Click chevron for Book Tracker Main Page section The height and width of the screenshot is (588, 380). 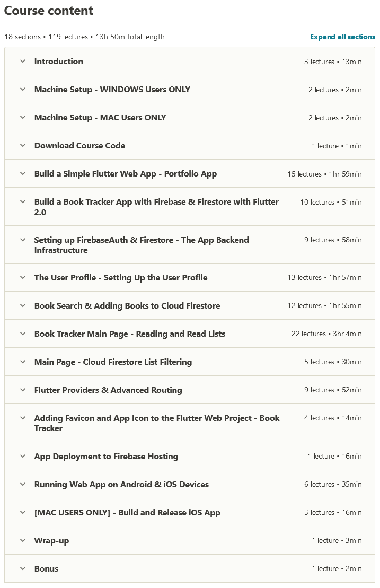pyautogui.click(x=23, y=334)
